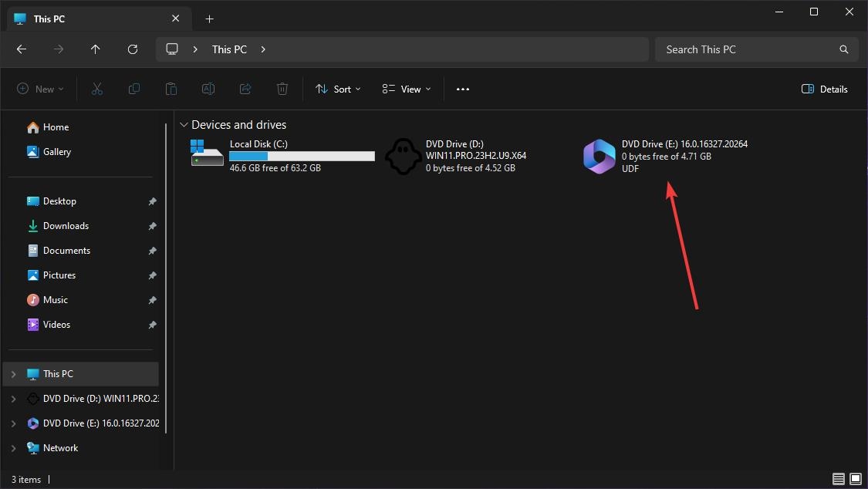Click the Refresh icon in the address bar
Viewport: 868px width, 489px height.
click(132, 49)
